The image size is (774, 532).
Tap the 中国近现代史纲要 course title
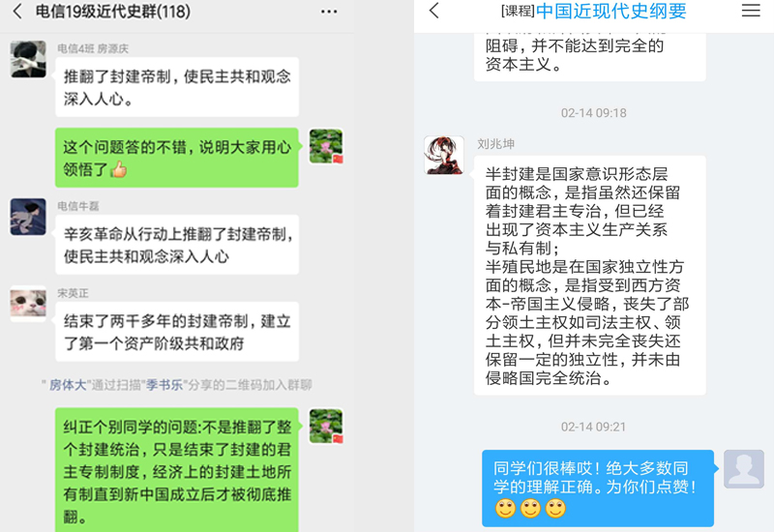pos(611,11)
